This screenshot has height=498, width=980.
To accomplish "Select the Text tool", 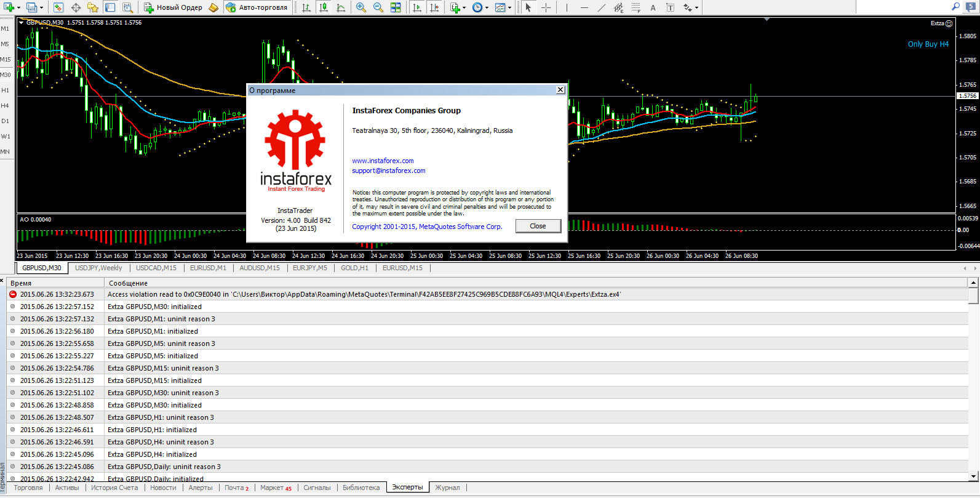I will tap(653, 7).
